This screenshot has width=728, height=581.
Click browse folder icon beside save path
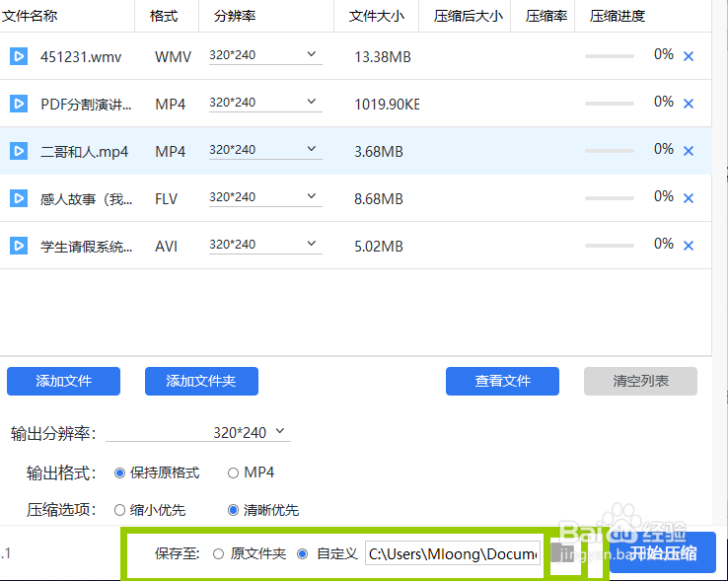[562, 553]
